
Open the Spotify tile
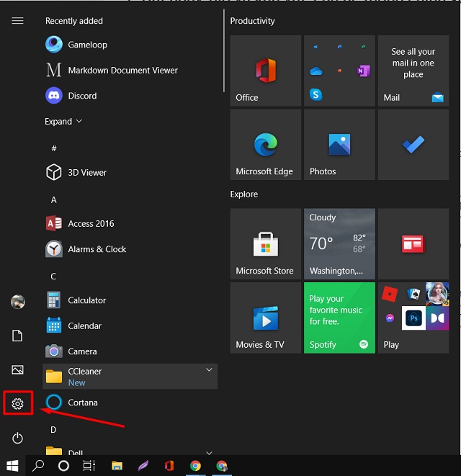pos(339,318)
